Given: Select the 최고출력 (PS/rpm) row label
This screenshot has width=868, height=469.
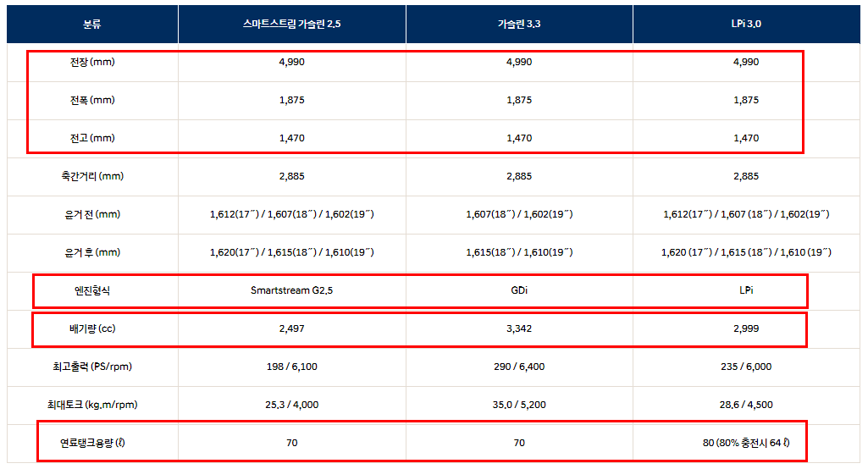Looking at the screenshot, I should pos(92,367).
